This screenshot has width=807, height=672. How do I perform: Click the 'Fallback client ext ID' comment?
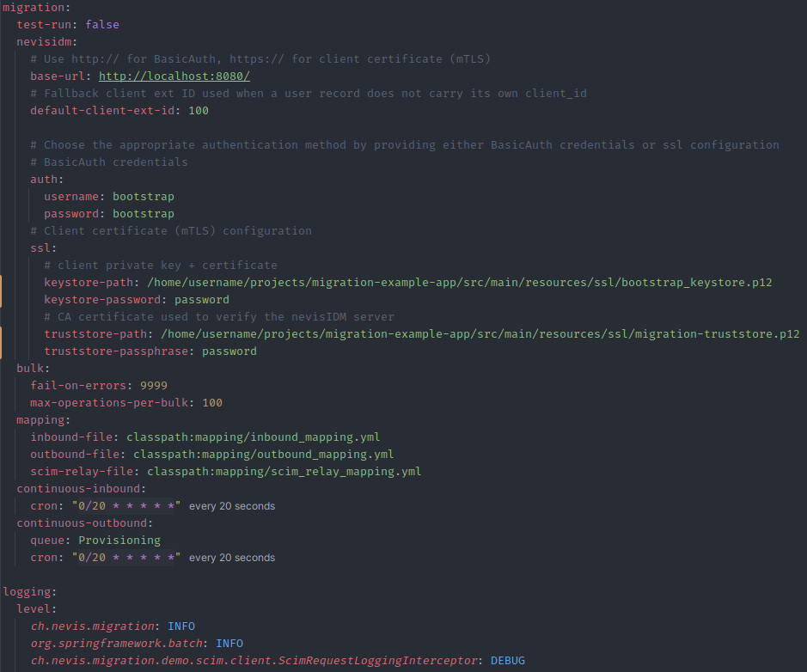[309, 94]
